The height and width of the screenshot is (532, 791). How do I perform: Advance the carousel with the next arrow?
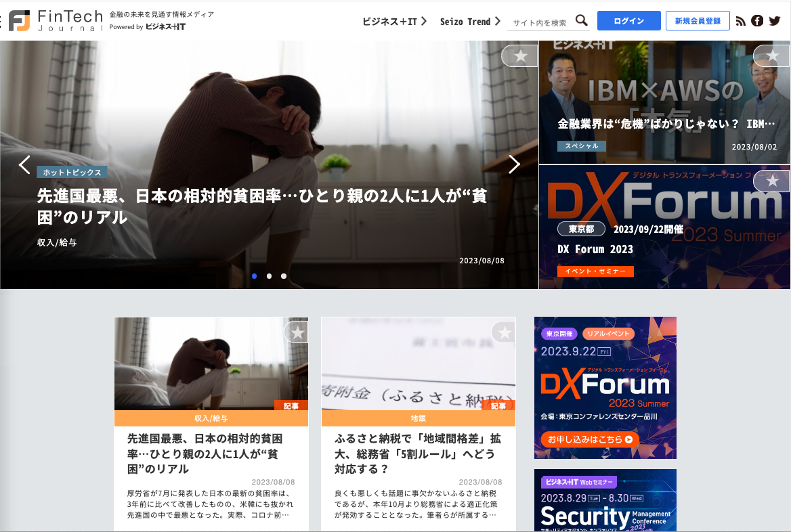click(514, 164)
